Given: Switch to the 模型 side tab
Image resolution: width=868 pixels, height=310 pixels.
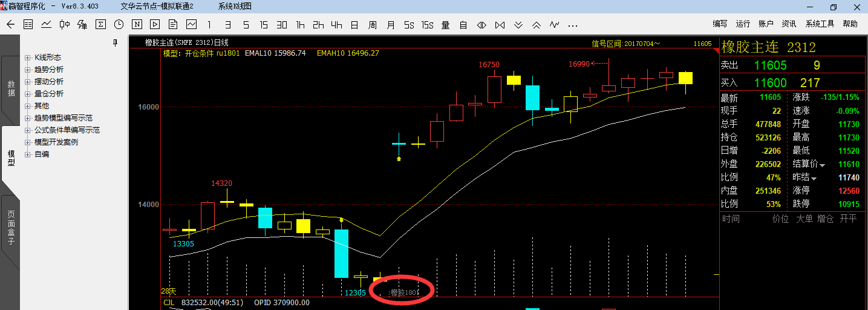Looking at the screenshot, I should 11,158.
